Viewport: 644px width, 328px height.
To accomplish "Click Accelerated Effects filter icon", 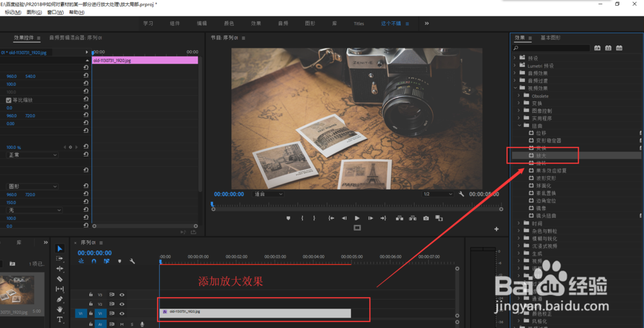I will (597, 48).
